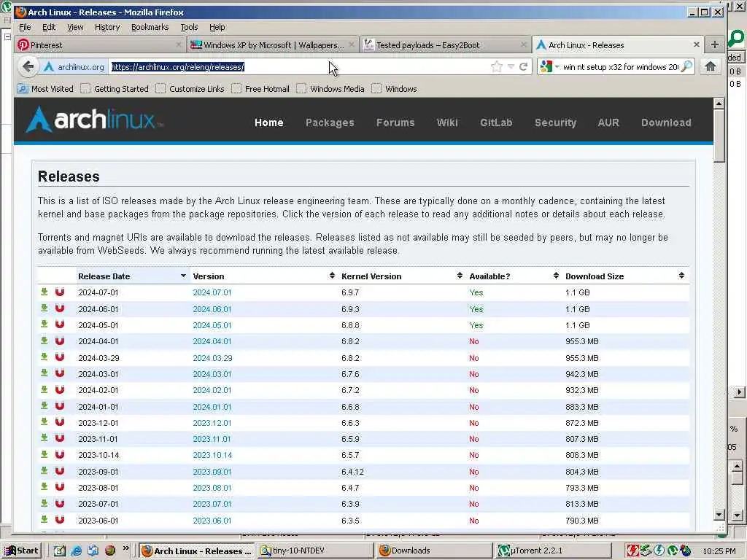Screen dimensions: 747x560
Task: Open the Wiki nav link
Action: 447,122
